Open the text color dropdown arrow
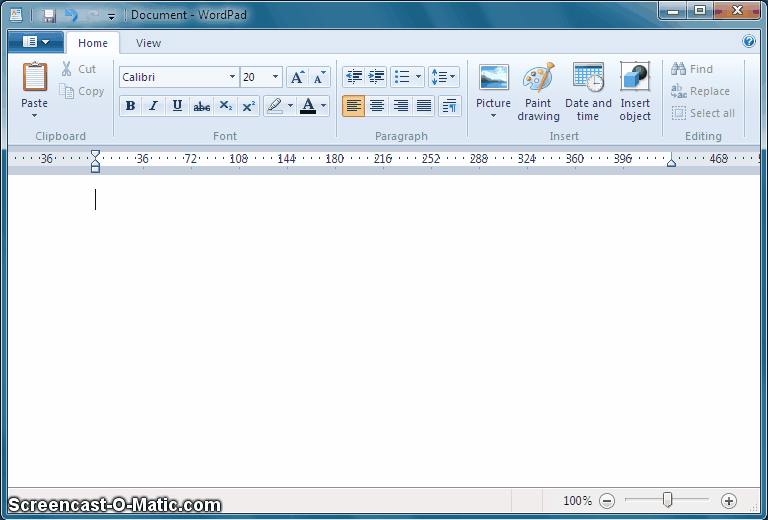The width and height of the screenshot is (768, 520). 324,106
